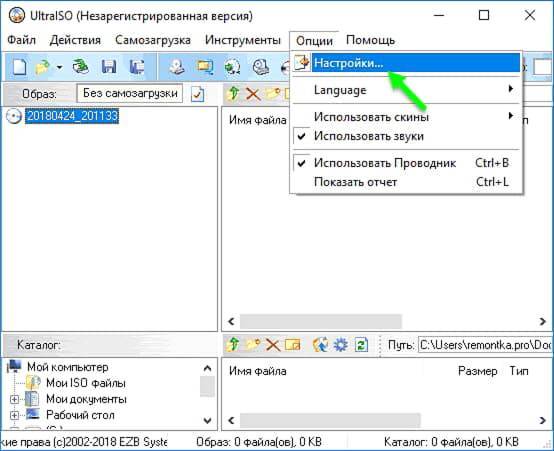Viewport: 554px width, 451px height.
Task: Click upper file list scroll left arrow
Action: tap(231, 321)
